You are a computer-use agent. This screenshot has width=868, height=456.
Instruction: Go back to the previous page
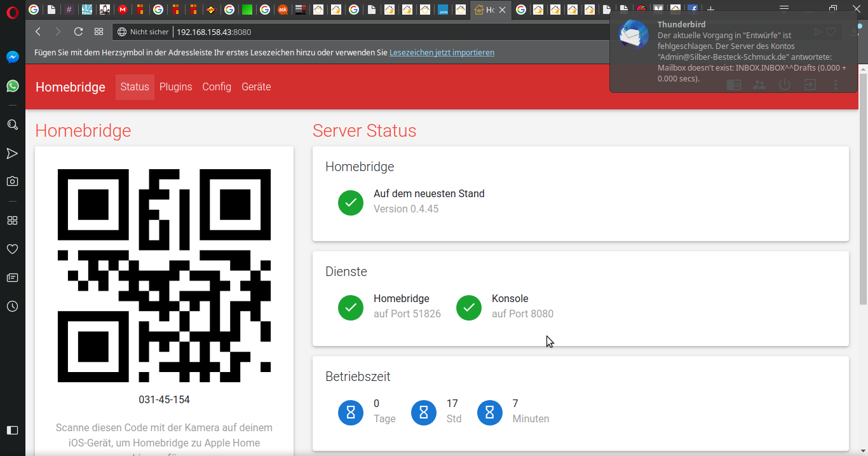pos(38,32)
